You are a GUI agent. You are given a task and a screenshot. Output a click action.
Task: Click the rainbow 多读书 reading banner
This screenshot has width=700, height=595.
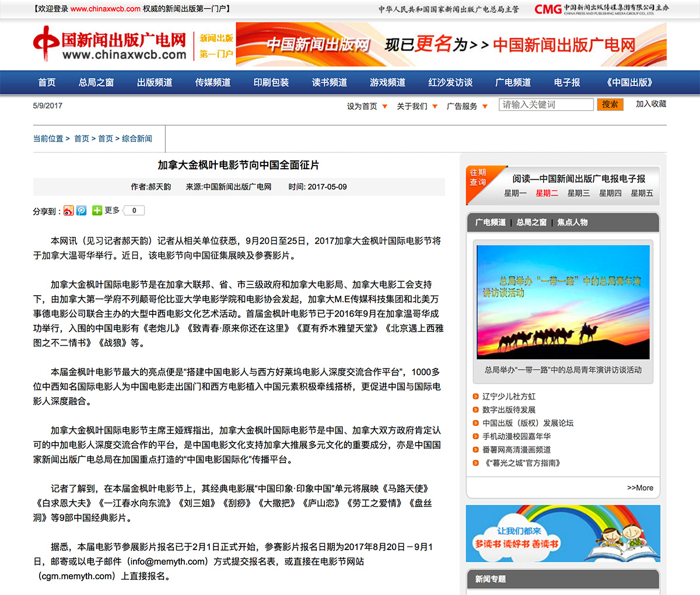pyautogui.click(x=563, y=533)
